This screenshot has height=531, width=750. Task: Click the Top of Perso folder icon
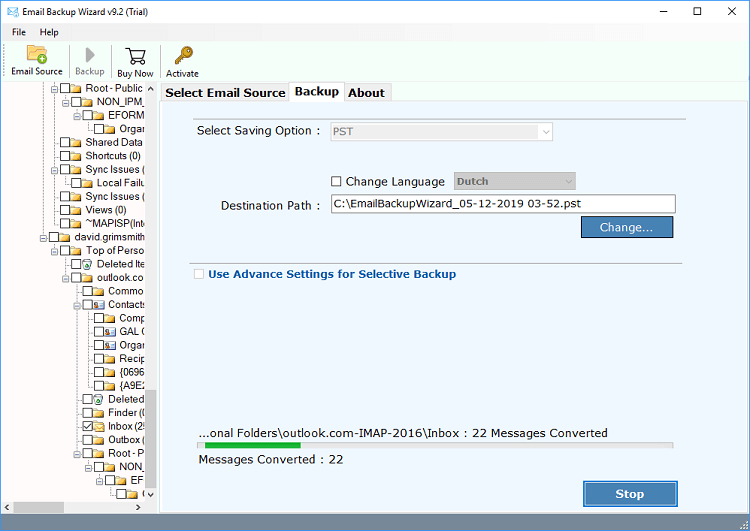pos(76,251)
